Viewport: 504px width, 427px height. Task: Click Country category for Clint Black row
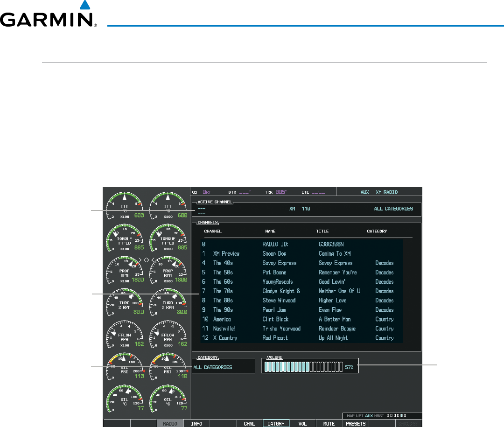[x=385, y=319]
